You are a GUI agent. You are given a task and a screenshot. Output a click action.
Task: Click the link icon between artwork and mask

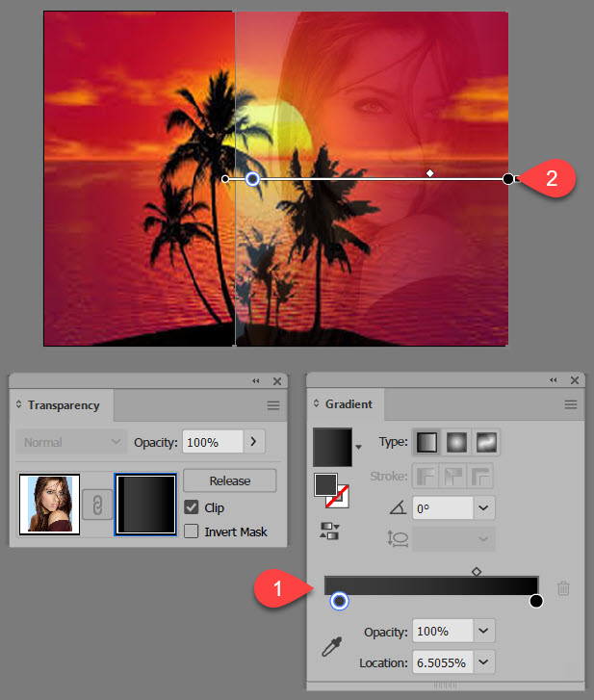point(97,505)
